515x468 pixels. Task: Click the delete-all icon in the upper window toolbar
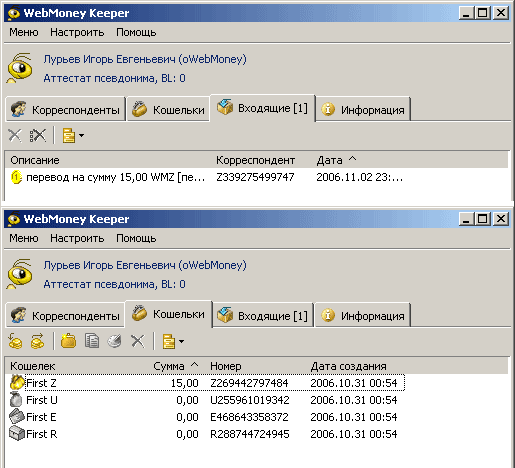[x=38, y=136]
